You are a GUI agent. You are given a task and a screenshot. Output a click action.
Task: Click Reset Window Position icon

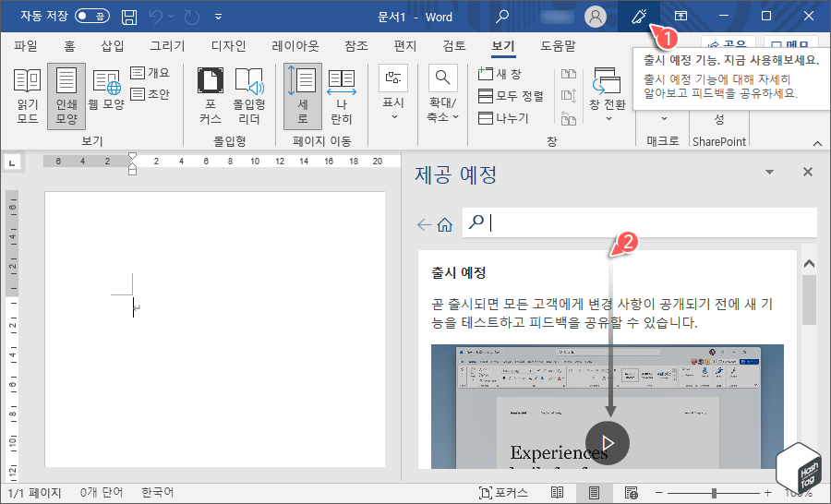coord(569,118)
